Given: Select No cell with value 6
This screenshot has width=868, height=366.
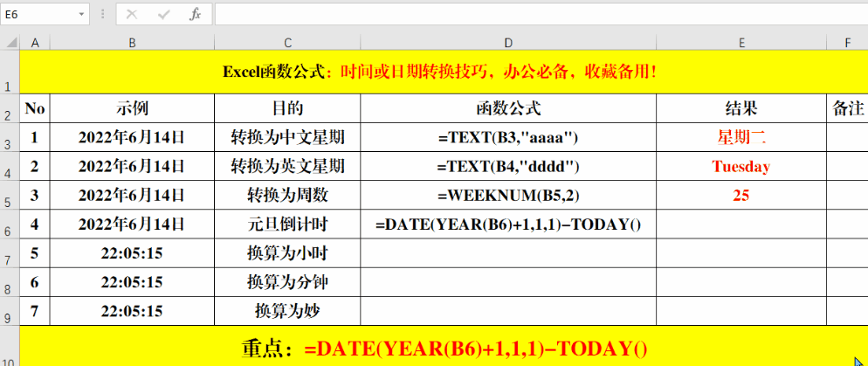Looking at the screenshot, I should pyautogui.click(x=35, y=282).
